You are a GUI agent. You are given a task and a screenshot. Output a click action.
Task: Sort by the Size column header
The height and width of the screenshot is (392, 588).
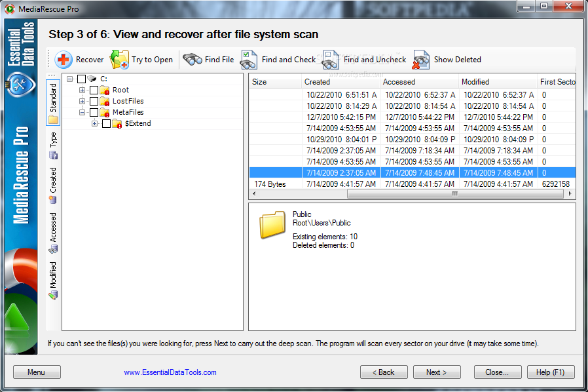(x=276, y=82)
